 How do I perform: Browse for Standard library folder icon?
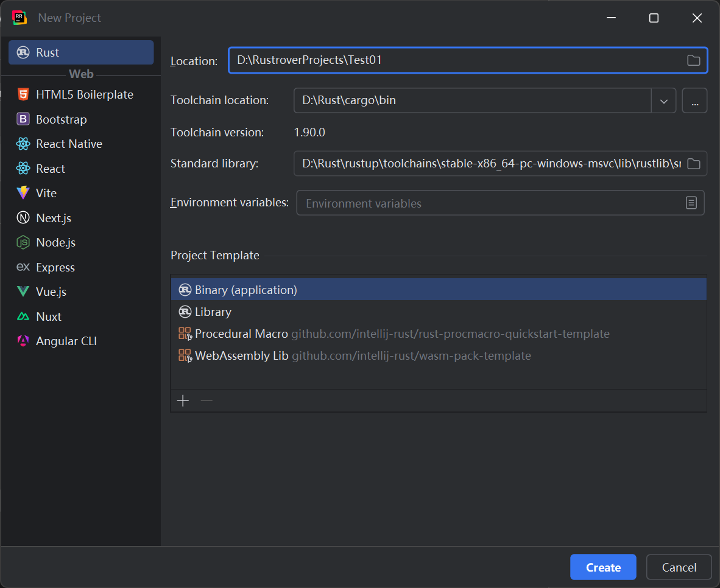pos(693,163)
